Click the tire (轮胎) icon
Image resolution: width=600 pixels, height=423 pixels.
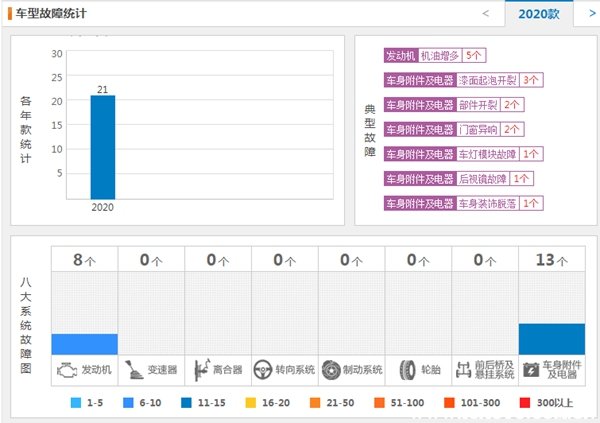coord(407,369)
